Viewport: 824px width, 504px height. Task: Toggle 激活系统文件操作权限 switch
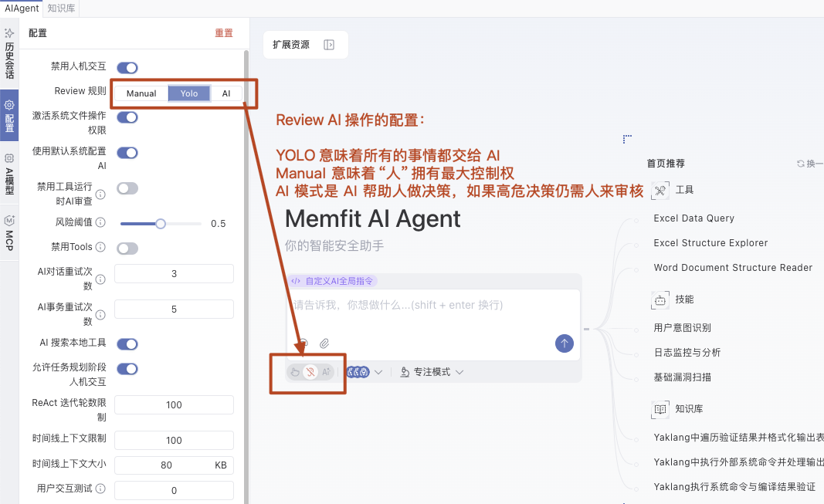(127, 117)
